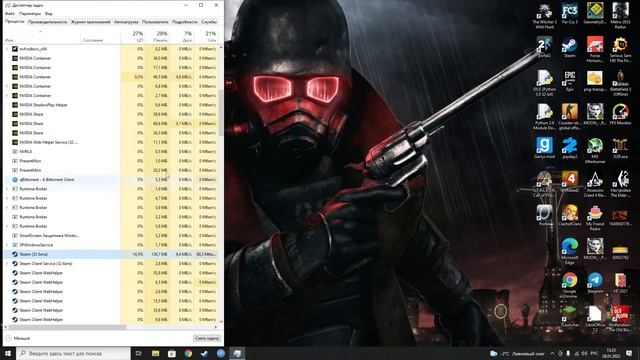
Task: Open the taskbar clock and date
Action: pos(611,353)
